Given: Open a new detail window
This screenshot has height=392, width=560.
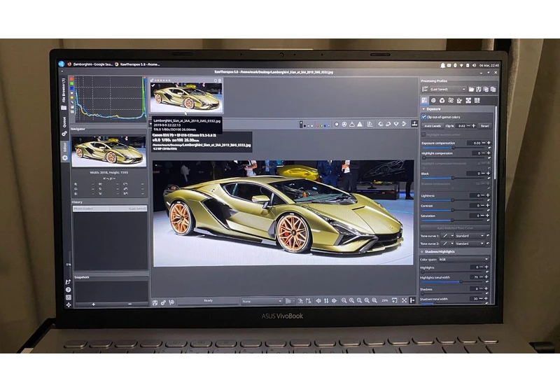Looking at the screenshot, I should click(395, 300).
